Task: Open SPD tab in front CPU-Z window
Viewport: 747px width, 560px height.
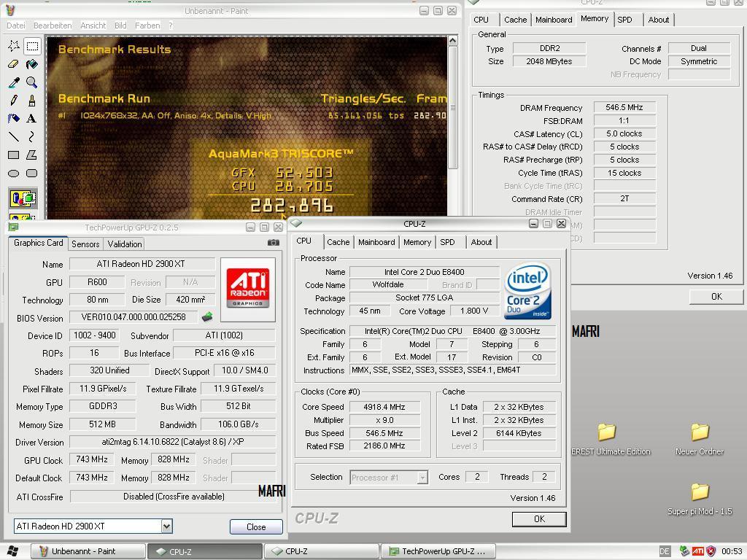Action: (447, 242)
